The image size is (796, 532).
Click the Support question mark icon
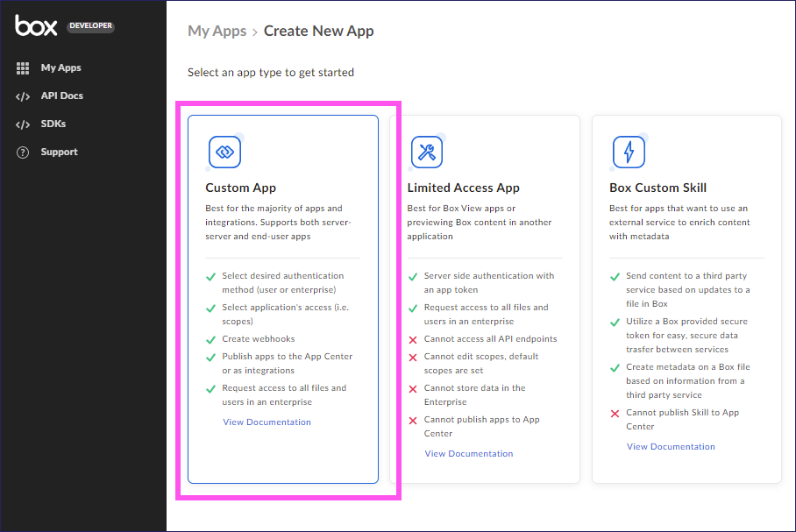pos(23,153)
